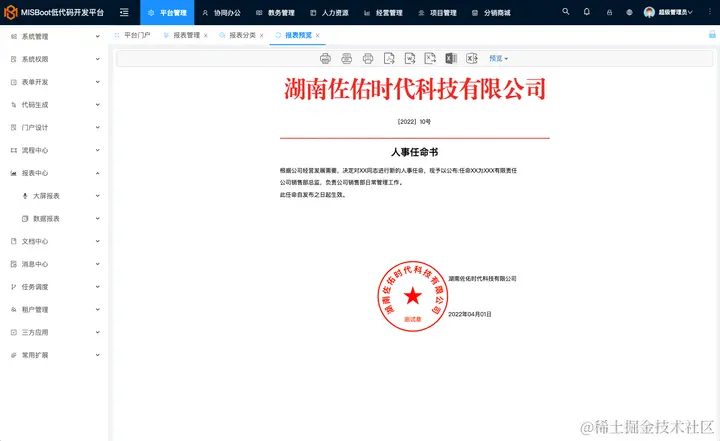The height and width of the screenshot is (441, 720).
Task: Click the 文档中心 sidebar icon
Action: 14,241
